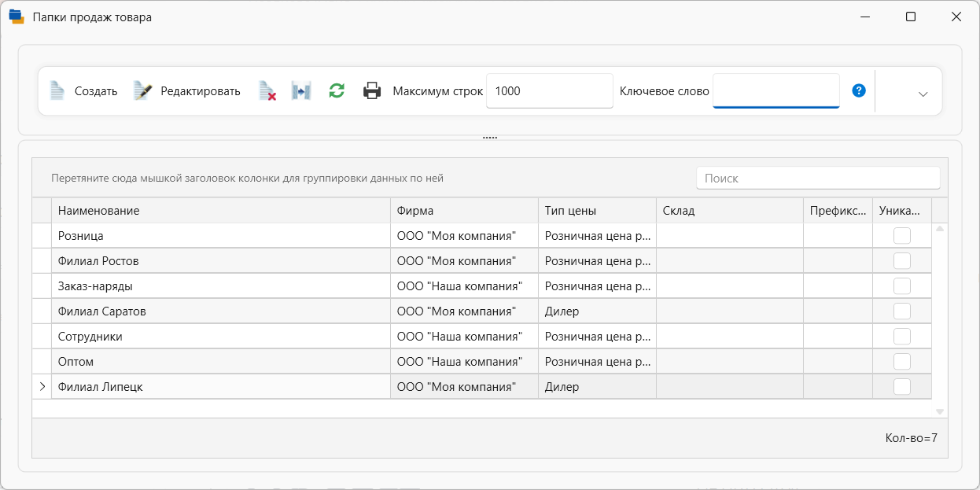
Task: Toggle the Уника... checkbox for Розница
Action: pyautogui.click(x=902, y=236)
